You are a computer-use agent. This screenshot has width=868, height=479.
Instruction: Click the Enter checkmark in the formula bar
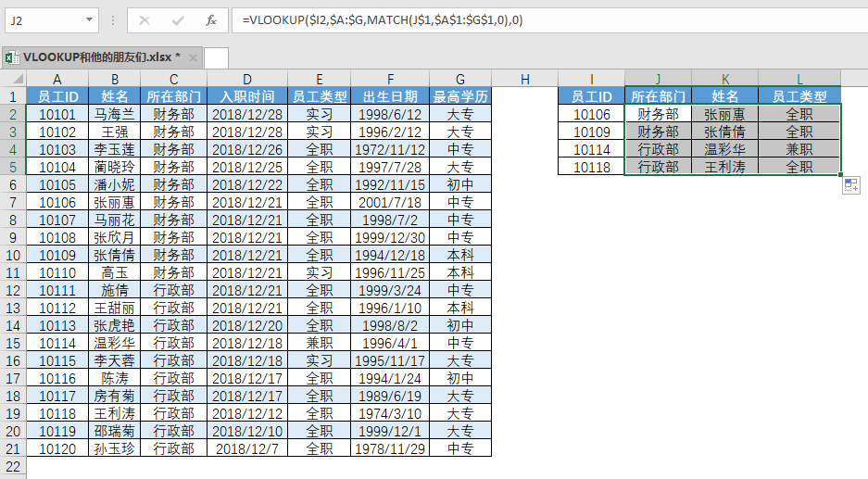(178, 19)
